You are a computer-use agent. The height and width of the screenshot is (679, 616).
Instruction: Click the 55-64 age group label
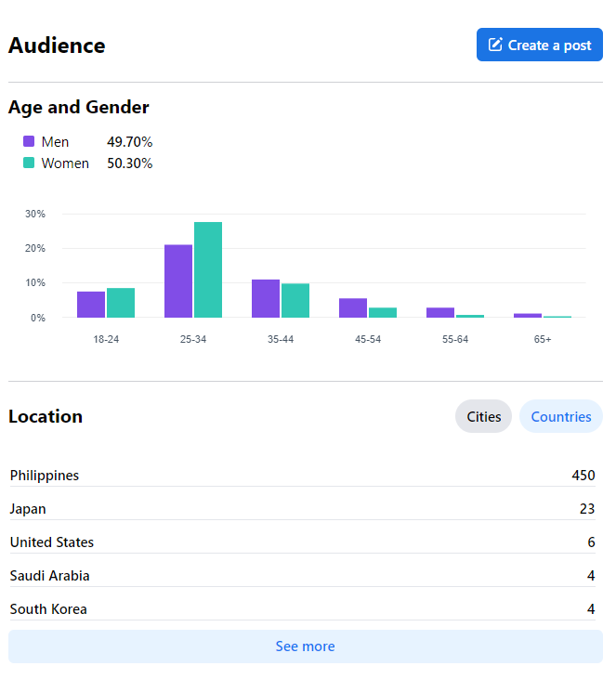455,339
